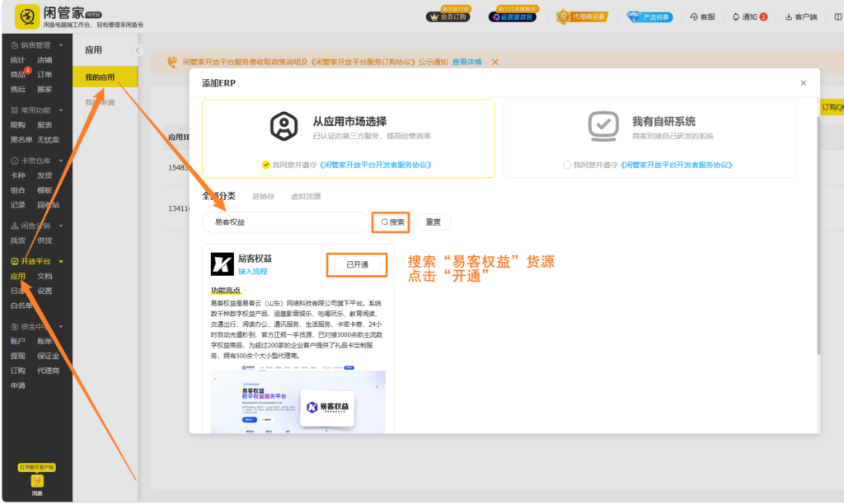Click the 闲鱼分销 section icon
Image resolution: width=844 pixels, height=504 pixels.
point(15,226)
